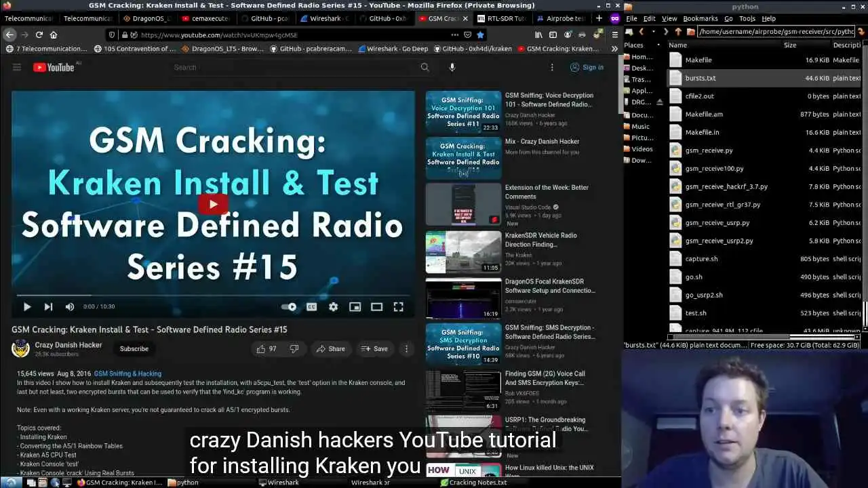This screenshot has width=868, height=488.
Task: Click the YouTube search magnifier button
Action: pyautogui.click(x=425, y=67)
